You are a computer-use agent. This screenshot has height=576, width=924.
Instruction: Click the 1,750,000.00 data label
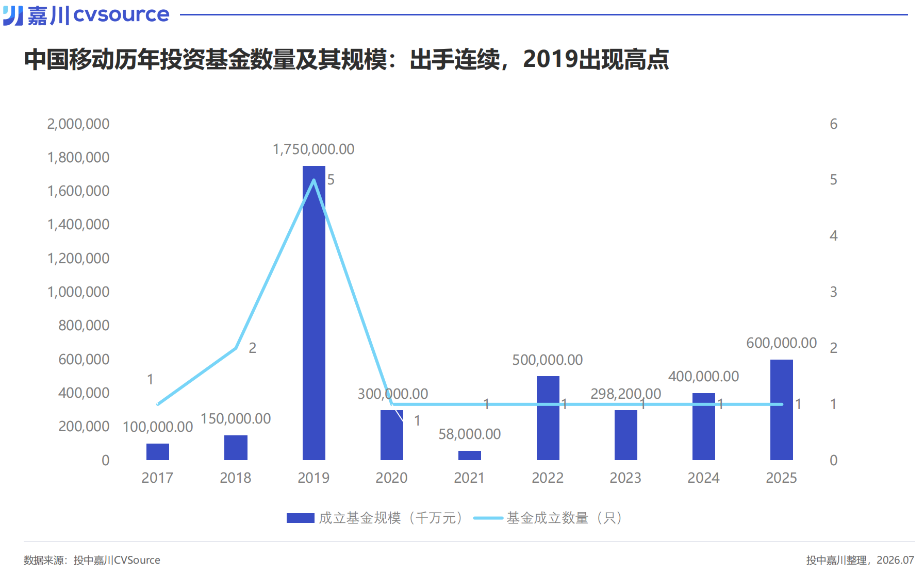pos(313,149)
